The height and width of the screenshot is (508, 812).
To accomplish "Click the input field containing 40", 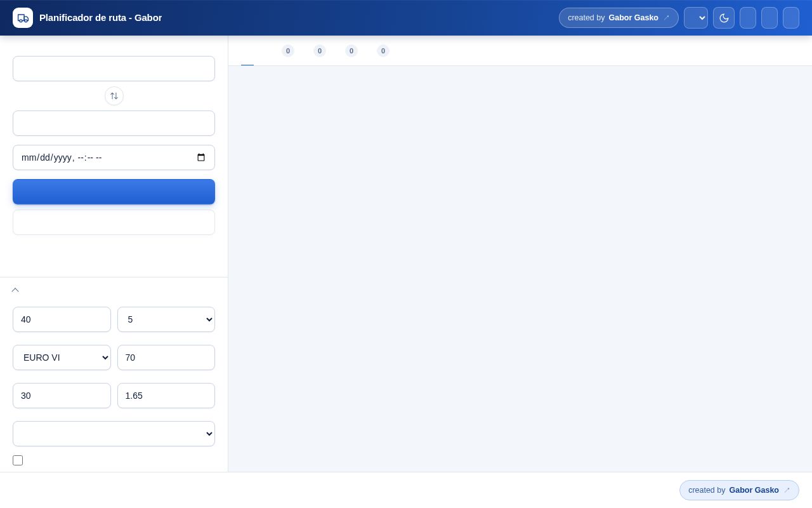I will pos(62,319).
